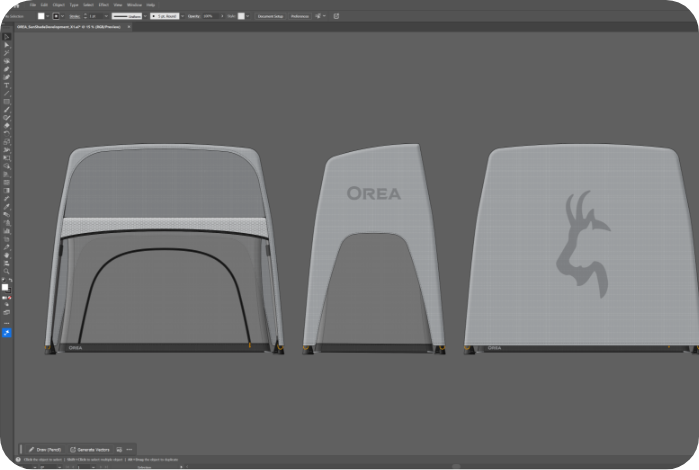Select the Rectangle tool

(x=6, y=101)
